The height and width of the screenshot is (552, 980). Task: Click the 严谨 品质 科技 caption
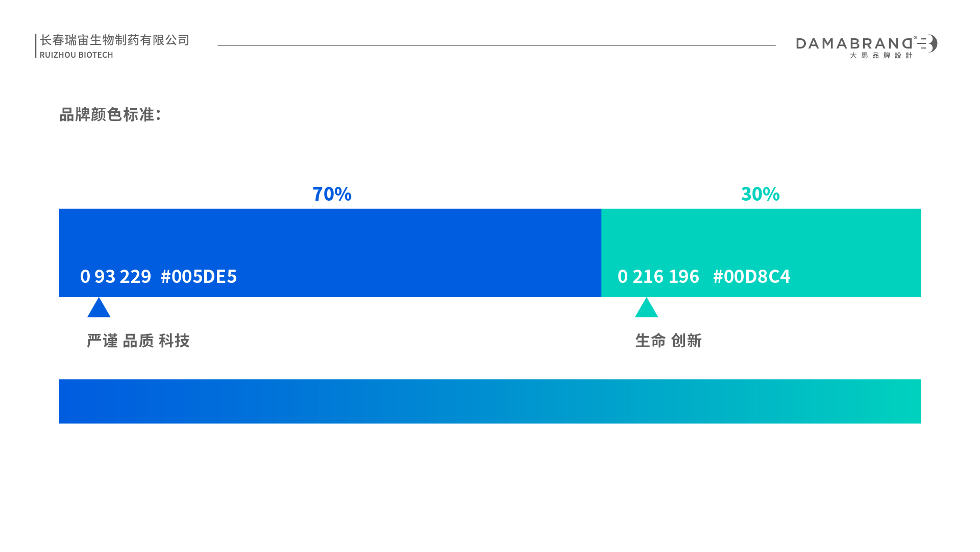[x=138, y=341]
